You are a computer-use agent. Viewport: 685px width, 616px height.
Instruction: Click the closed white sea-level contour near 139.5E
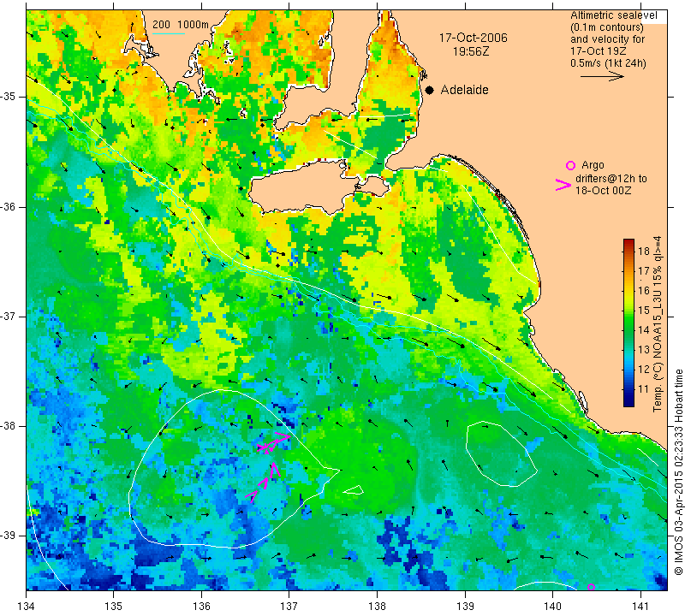(501, 453)
